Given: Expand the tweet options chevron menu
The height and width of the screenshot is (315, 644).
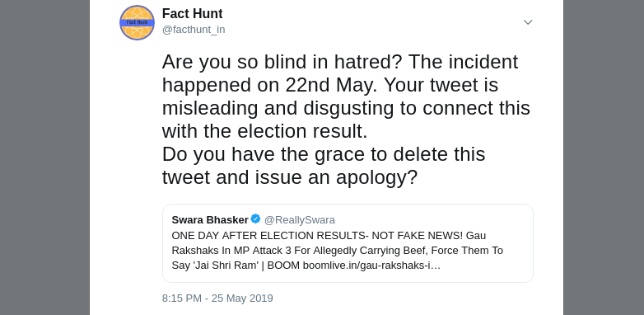Looking at the screenshot, I should (x=528, y=22).
